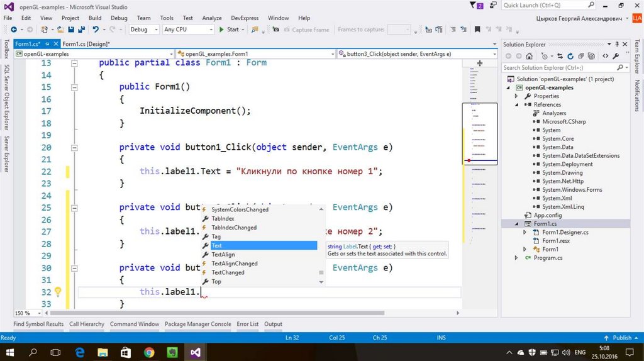Viewport: 644px width, 361px height.
Task: Switch to the Form1.cs [Design] tab
Action: [x=86, y=44]
